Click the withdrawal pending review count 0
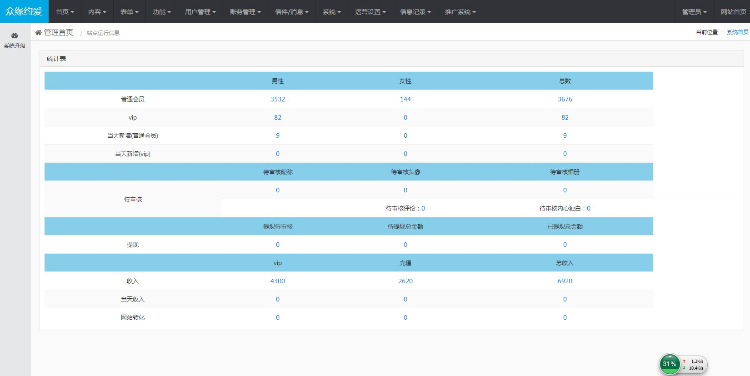750x376 pixels. tap(277, 244)
